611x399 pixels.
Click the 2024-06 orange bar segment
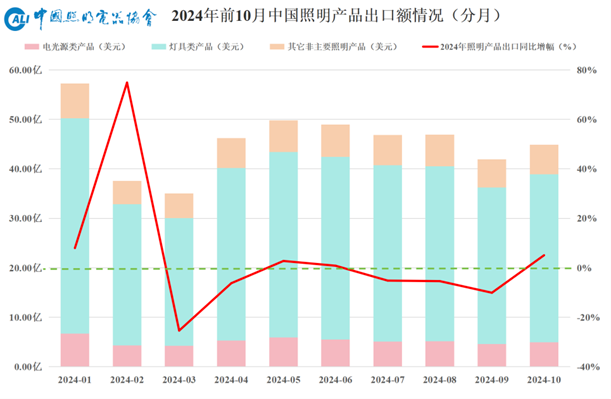336,141
